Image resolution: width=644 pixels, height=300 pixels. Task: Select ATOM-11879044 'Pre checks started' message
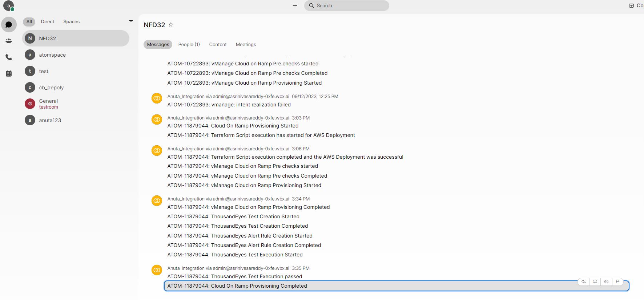[x=242, y=166]
